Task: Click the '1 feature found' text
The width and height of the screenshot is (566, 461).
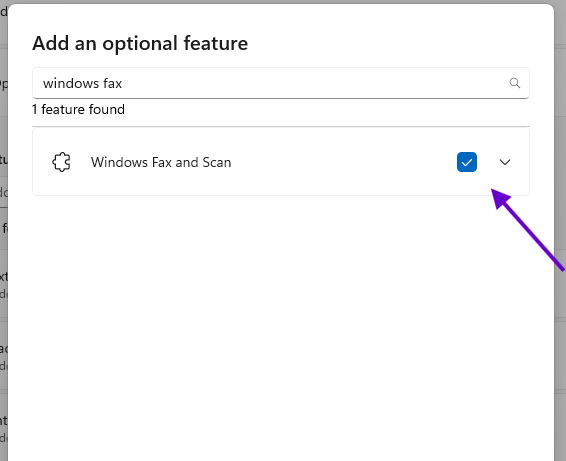Action: click(78, 109)
